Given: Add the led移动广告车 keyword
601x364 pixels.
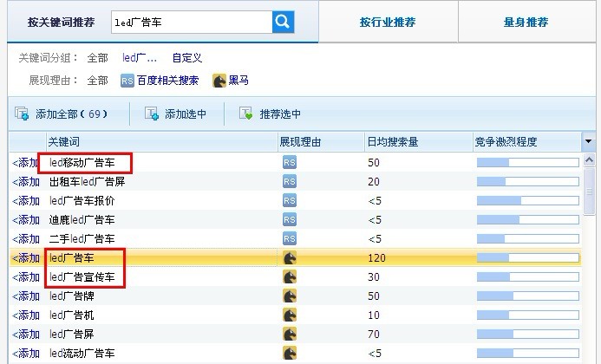Looking at the screenshot, I should coord(26,162).
